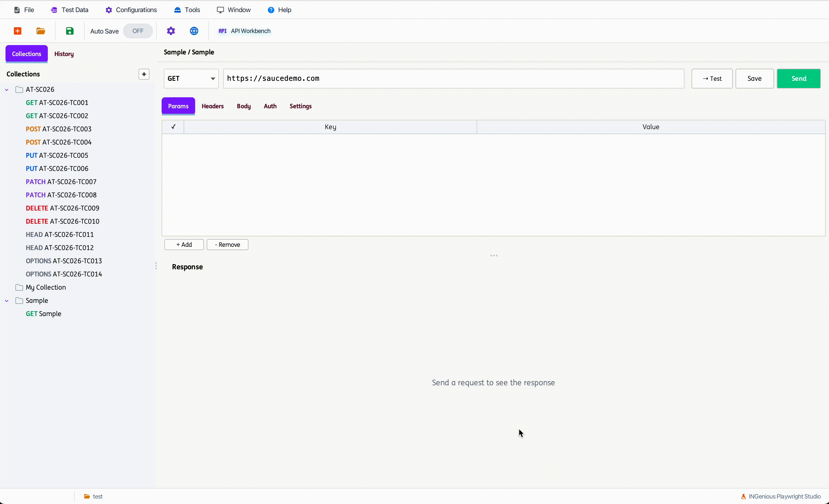
Task: Select GET AT-SC026-TC001 request
Action: pyautogui.click(x=57, y=103)
